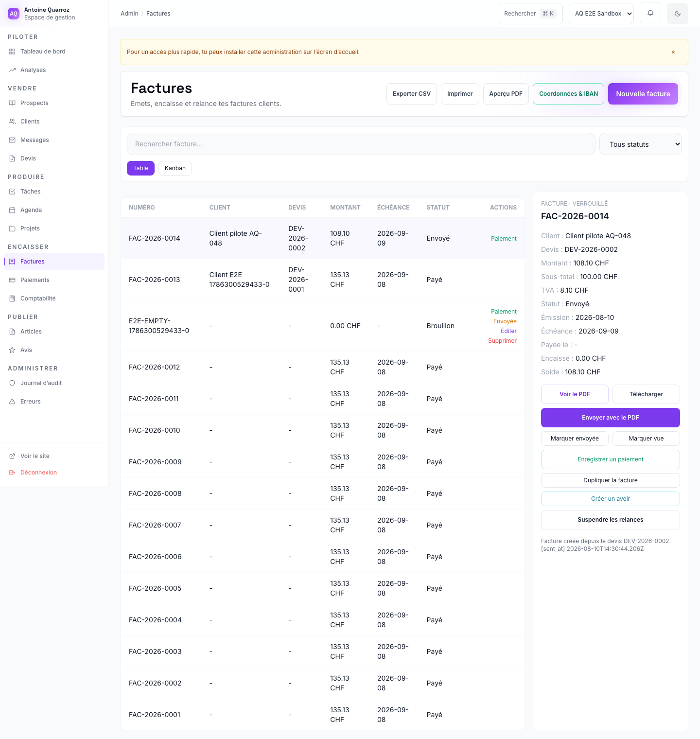This screenshot has height=739, width=700.
Task: Click the Paiements card icon
Action: click(12, 280)
